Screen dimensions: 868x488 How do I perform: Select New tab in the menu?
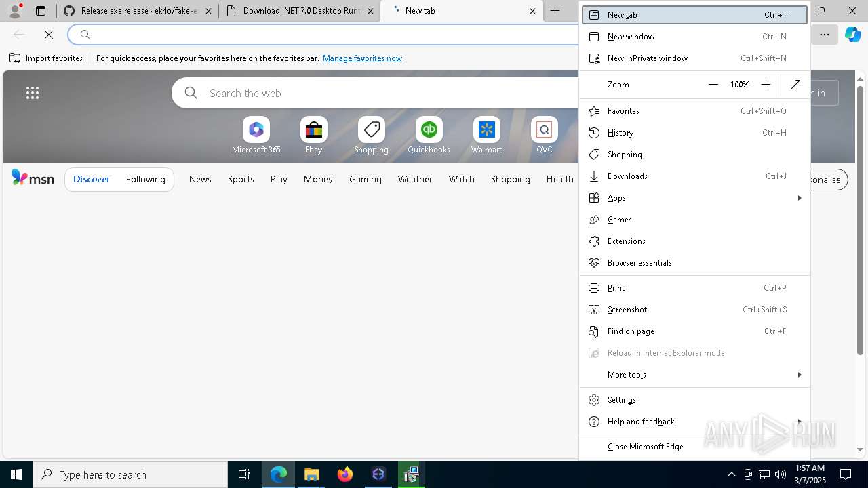(695, 15)
